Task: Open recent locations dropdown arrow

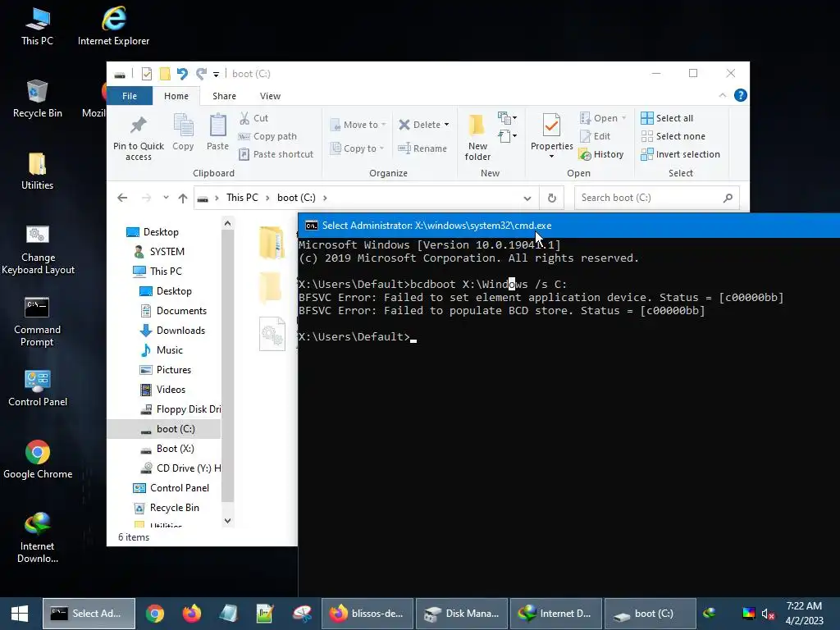Action: click(x=166, y=198)
